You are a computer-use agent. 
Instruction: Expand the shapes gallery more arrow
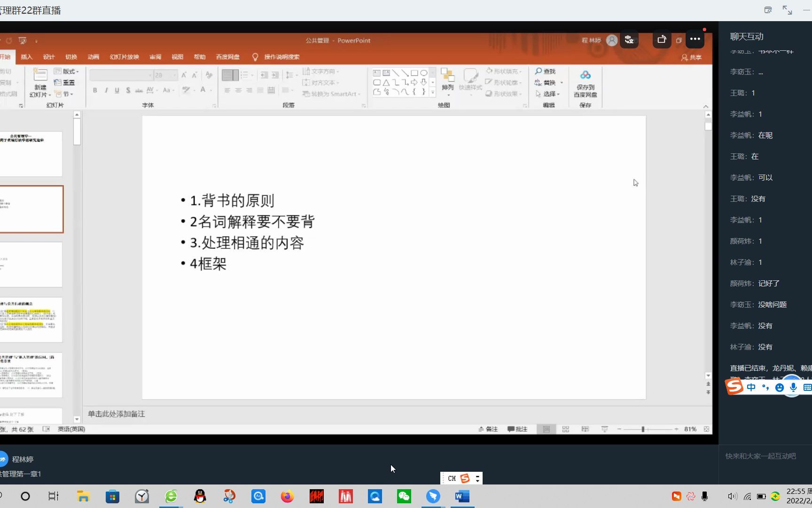433,93
